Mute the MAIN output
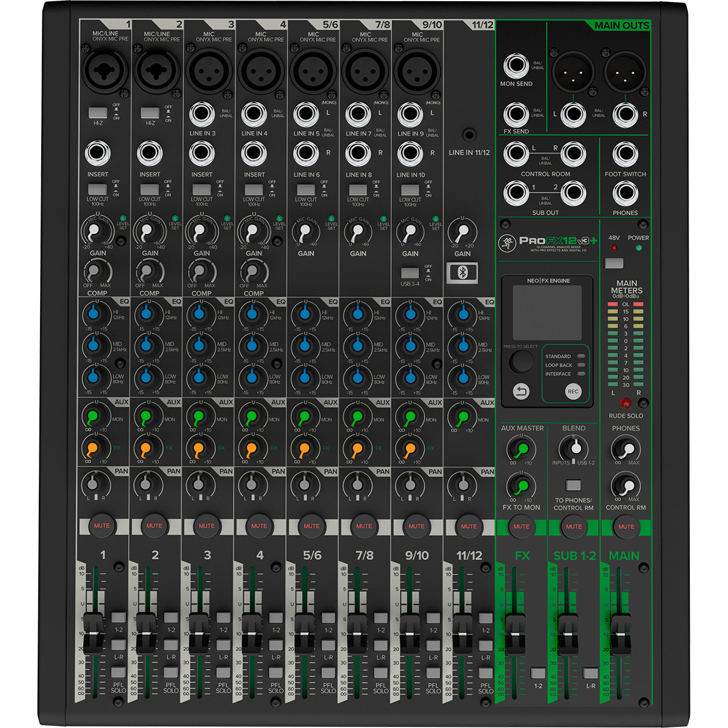 coord(626,527)
